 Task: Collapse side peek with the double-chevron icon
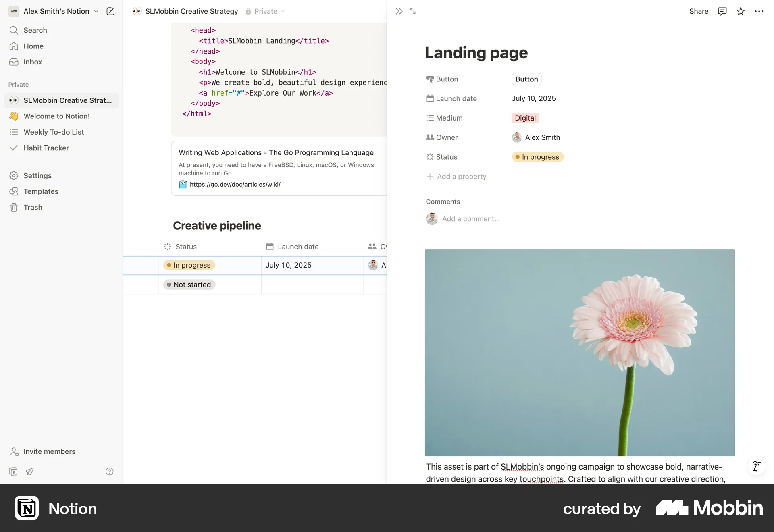pos(399,11)
